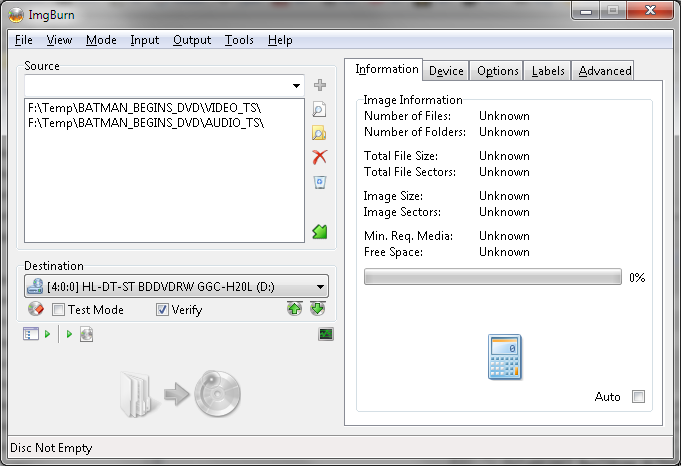Click the green play arrow before the disc icon

(x=69, y=334)
